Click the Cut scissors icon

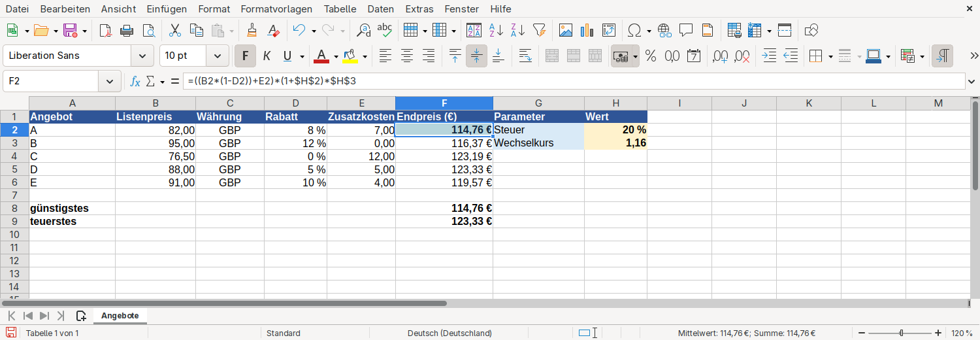click(x=175, y=30)
